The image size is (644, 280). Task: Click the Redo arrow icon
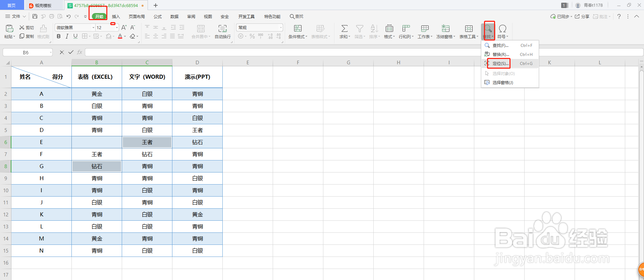tap(77, 16)
